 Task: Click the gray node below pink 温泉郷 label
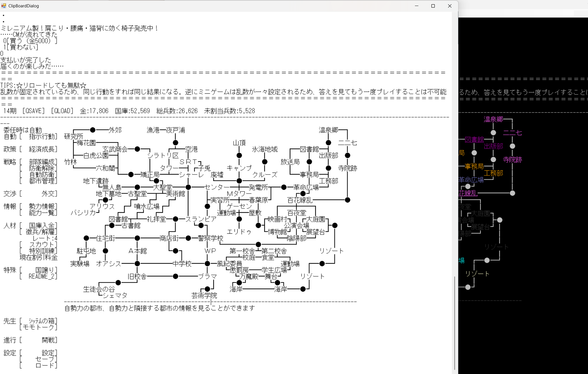[x=493, y=133]
